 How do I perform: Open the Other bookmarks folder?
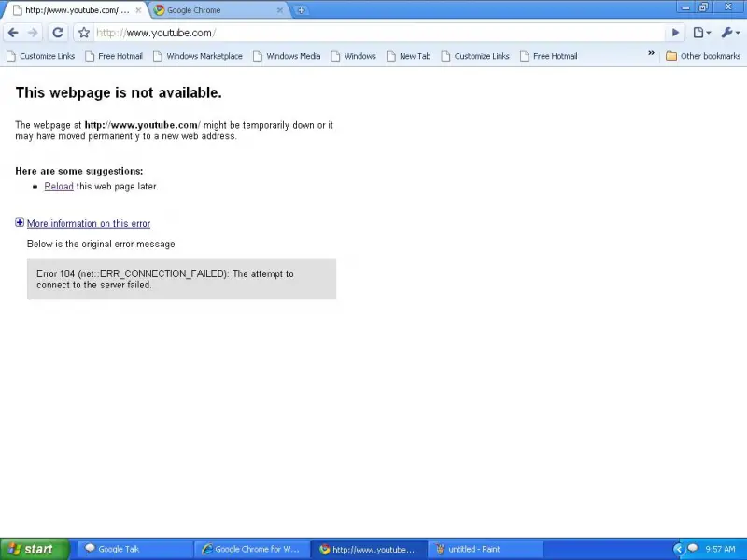tap(703, 56)
